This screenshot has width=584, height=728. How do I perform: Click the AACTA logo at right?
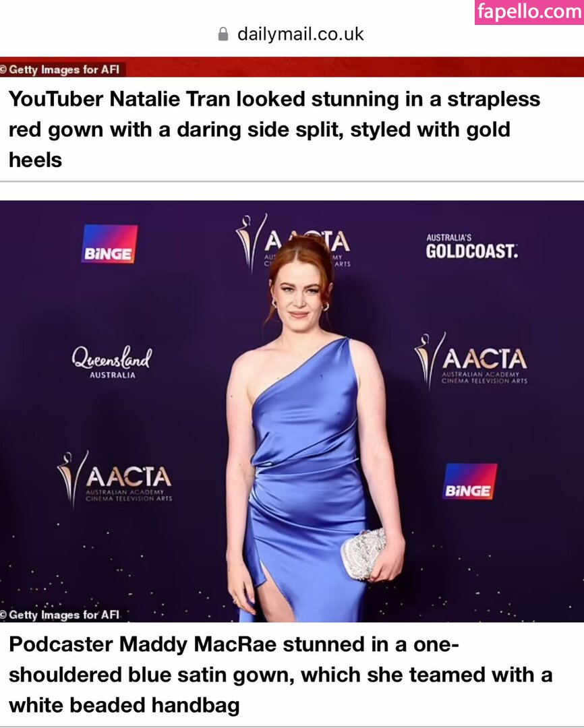pos(471,360)
